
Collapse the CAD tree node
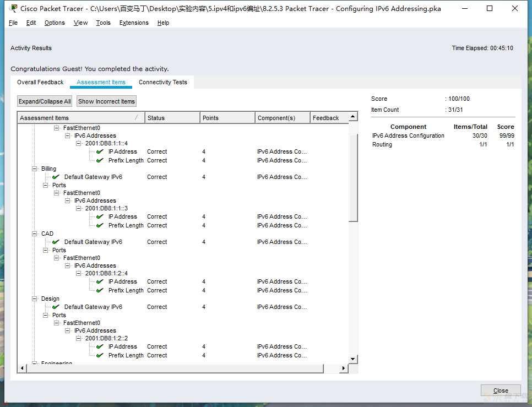[35, 234]
